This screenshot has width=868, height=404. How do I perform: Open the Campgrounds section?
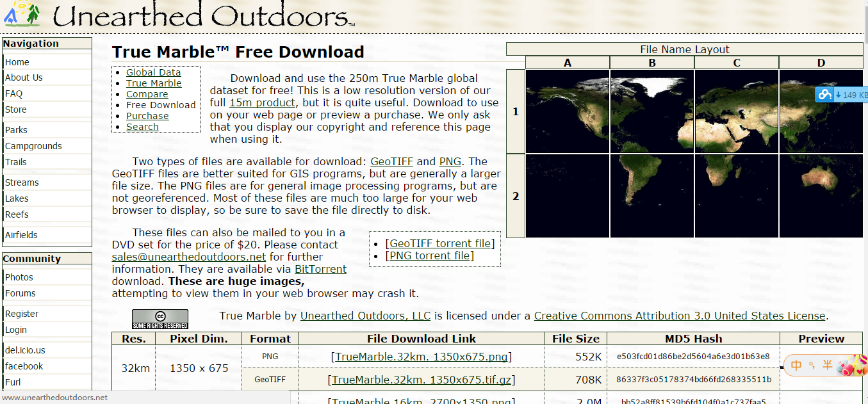(x=33, y=146)
